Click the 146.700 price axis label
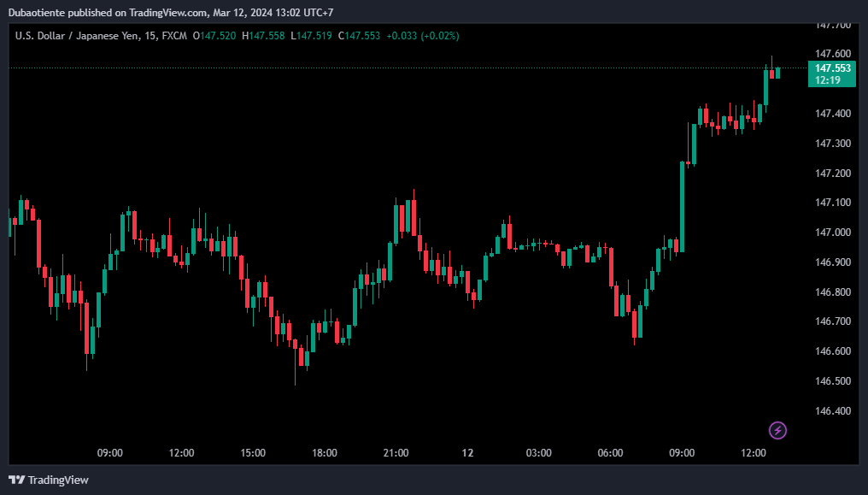Viewport: 868px width, 495px height. click(833, 321)
